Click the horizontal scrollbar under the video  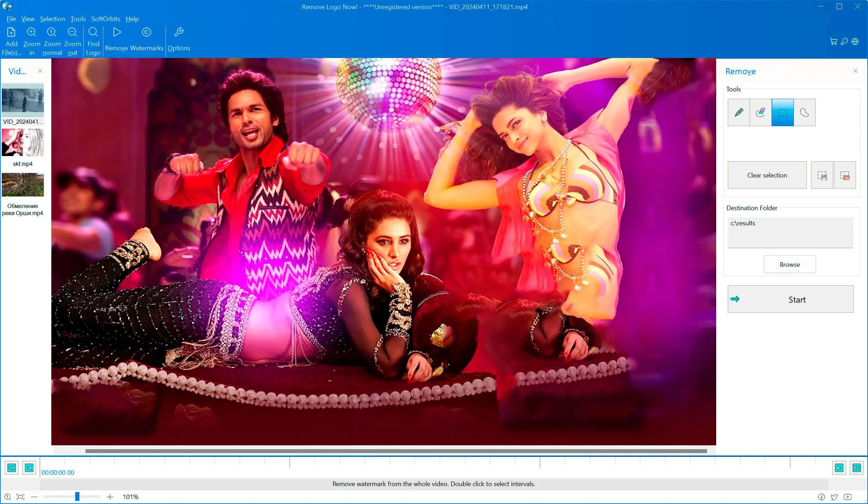396,451
